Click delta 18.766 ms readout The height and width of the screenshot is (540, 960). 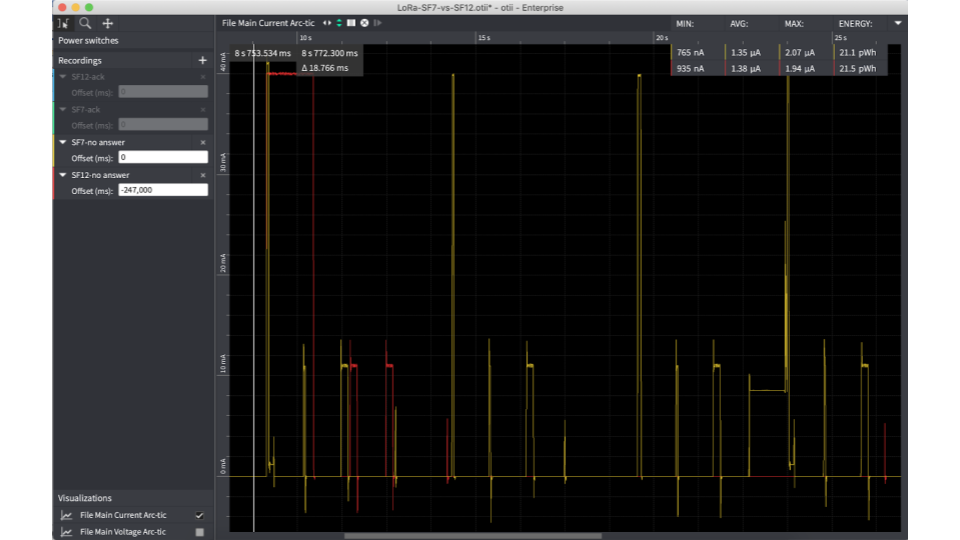325,68
